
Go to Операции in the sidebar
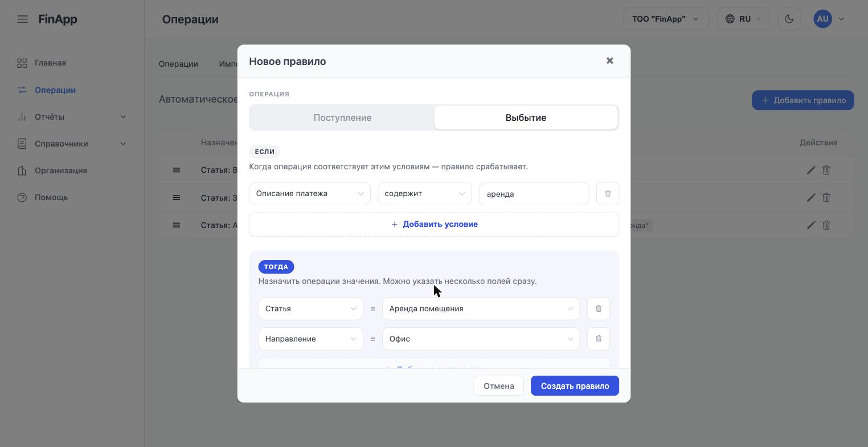click(x=55, y=90)
